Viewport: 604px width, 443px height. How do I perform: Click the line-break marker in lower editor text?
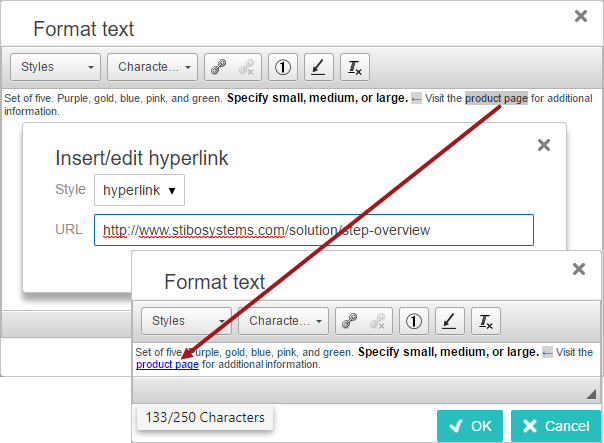[547, 352]
